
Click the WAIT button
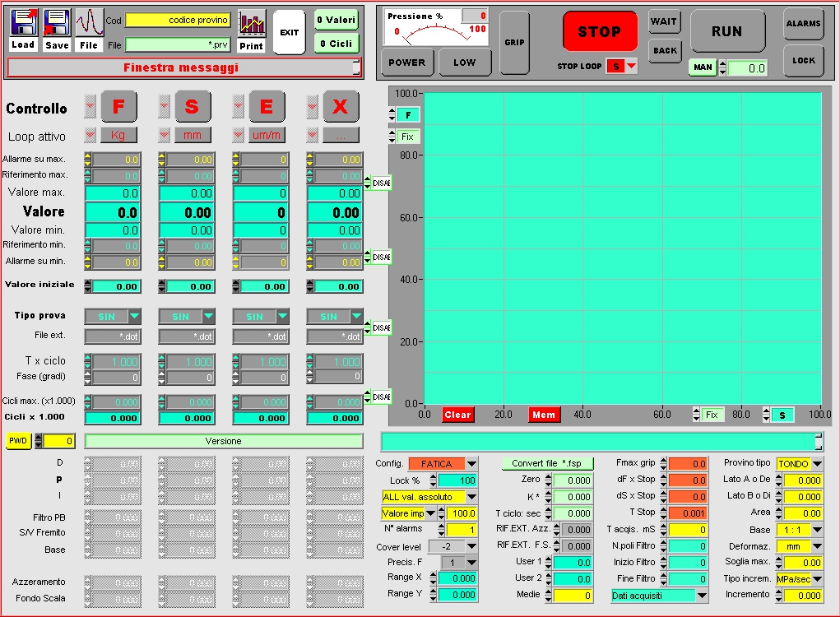click(x=664, y=22)
